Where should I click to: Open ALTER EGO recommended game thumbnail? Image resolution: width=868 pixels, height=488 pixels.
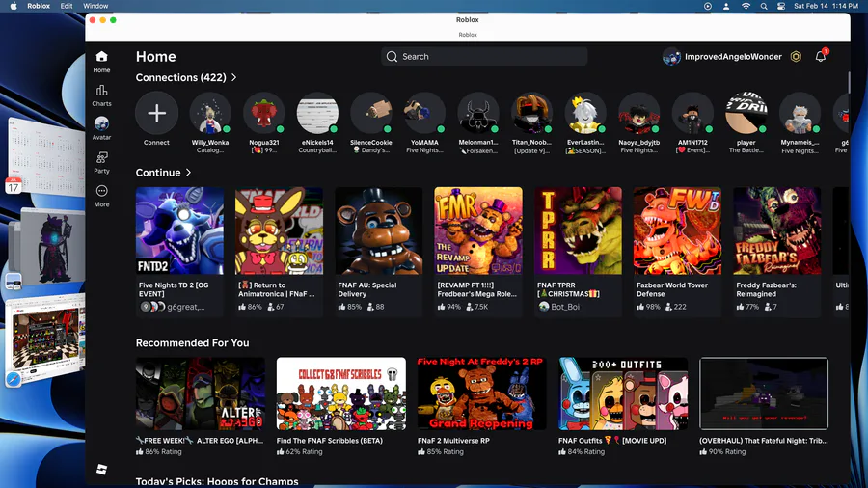tap(201, 393)
